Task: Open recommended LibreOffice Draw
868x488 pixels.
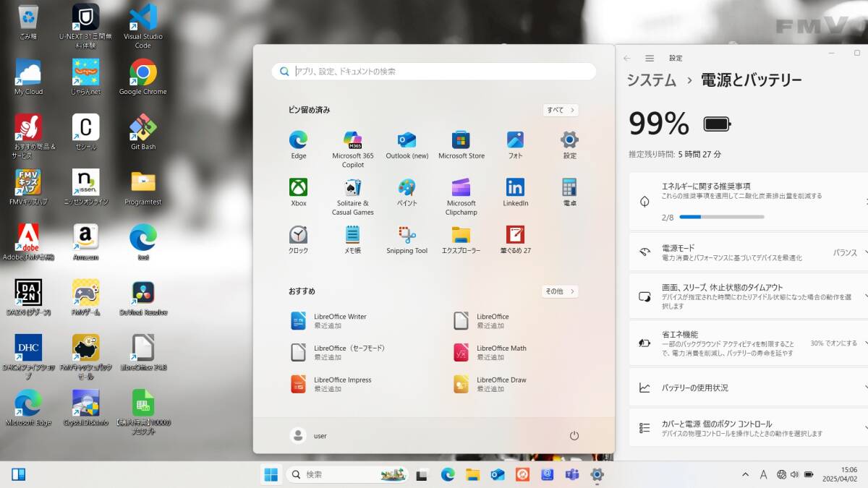Action: (490, 384)
